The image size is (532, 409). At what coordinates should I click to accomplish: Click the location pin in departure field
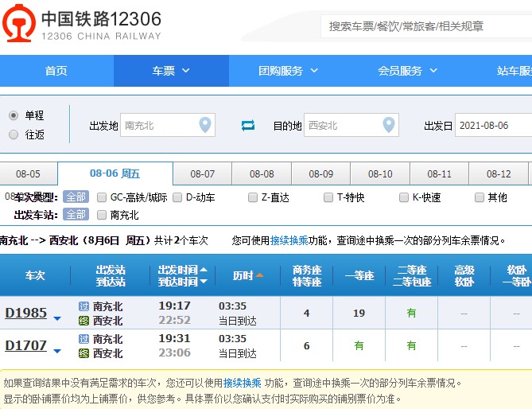click(205, 125)
